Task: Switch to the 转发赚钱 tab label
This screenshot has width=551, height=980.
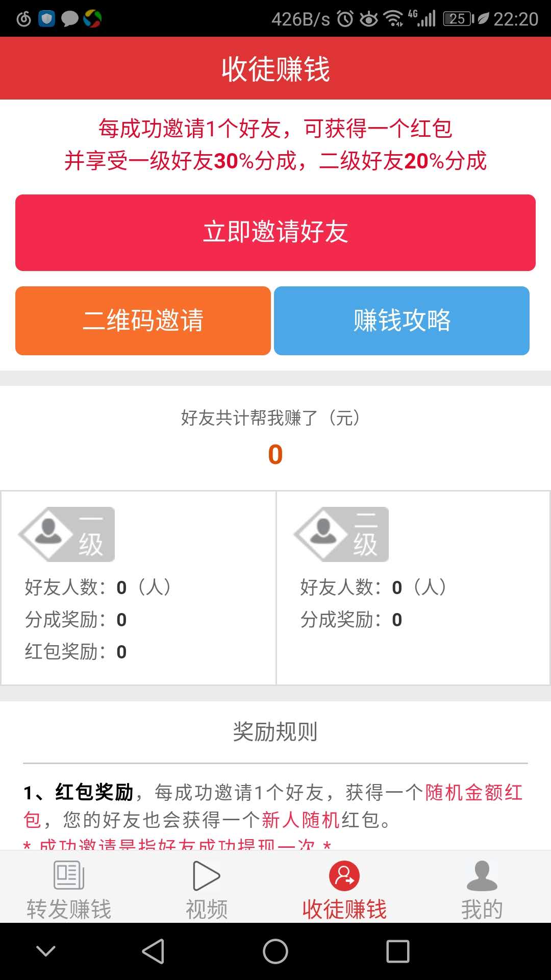Action: pos(69,909)
